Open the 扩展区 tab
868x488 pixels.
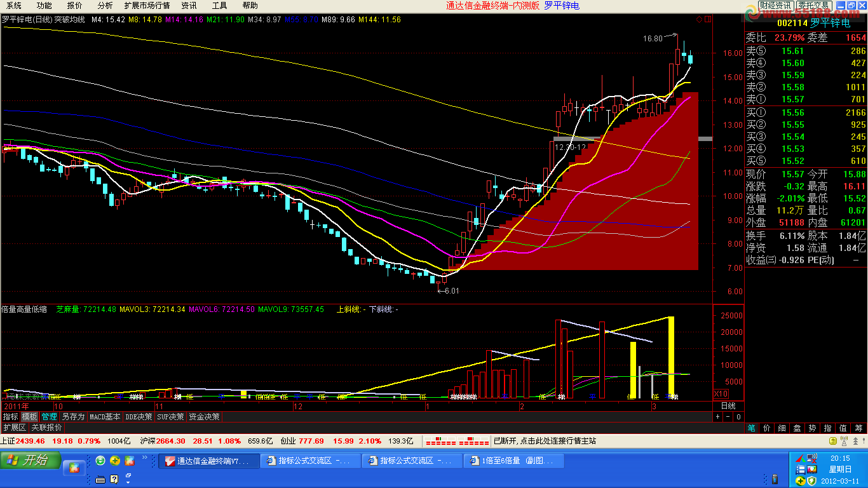15,428
